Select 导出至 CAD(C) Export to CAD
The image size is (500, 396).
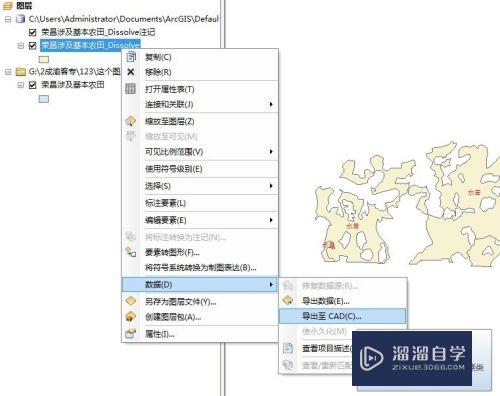coord(343,316)
